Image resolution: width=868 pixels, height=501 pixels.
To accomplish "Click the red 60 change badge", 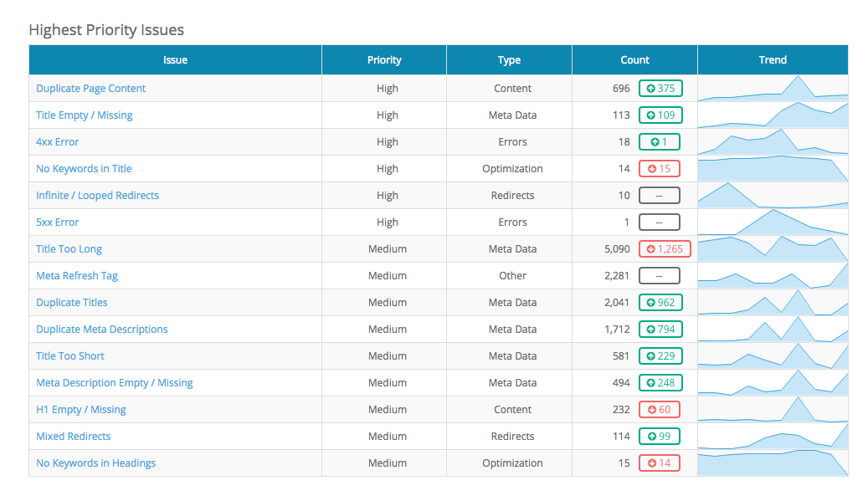I will pyautogui.click(x=659, y=410).
